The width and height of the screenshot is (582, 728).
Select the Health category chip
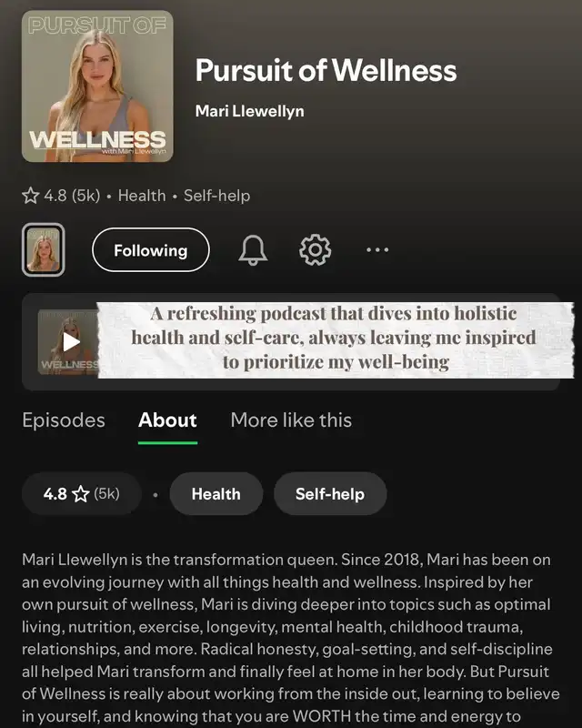pos(216,493)
